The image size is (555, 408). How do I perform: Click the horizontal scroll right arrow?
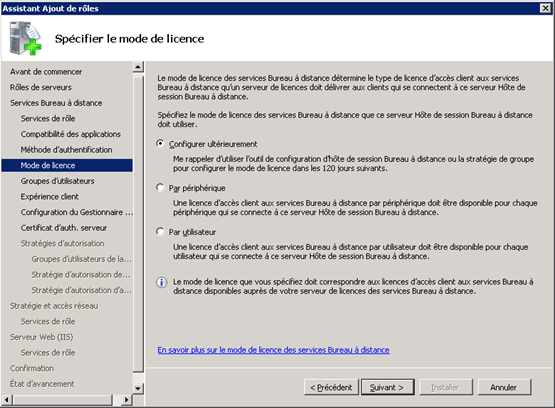click(x=126, y=400)
